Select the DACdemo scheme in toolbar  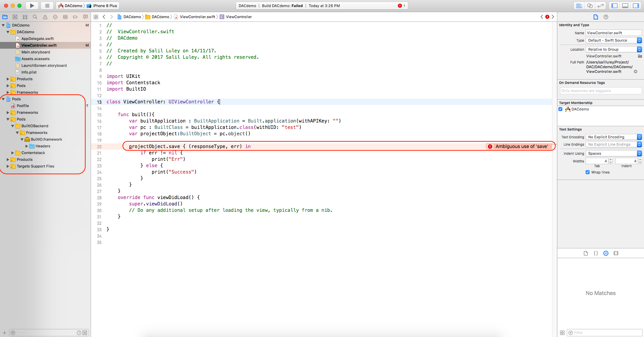[71, 6]
